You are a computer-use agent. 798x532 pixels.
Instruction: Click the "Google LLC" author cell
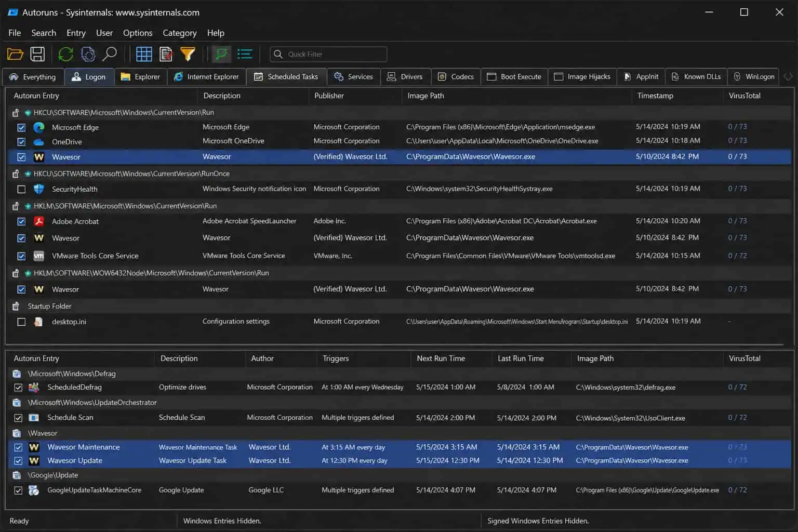266,490
